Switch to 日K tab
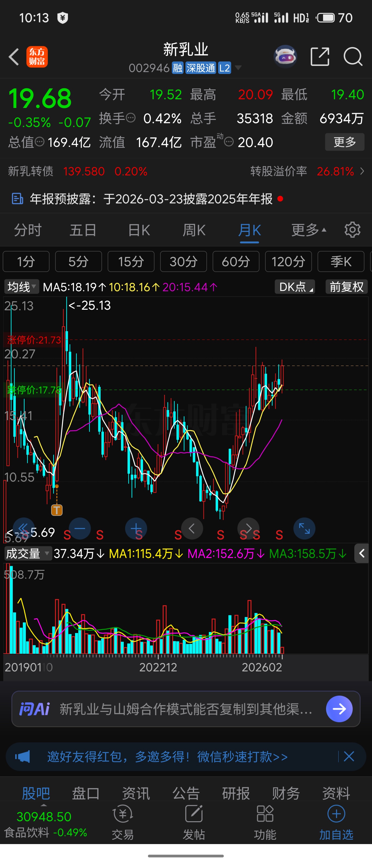The image size is (372, 868). click(139, 230)
